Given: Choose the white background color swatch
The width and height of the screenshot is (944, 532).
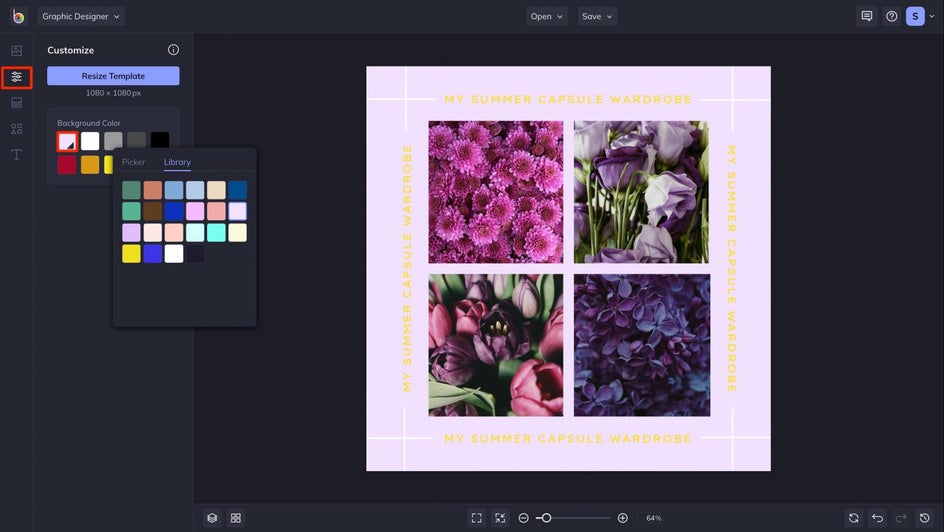Looking at the screenshot, I should point(90,141).
